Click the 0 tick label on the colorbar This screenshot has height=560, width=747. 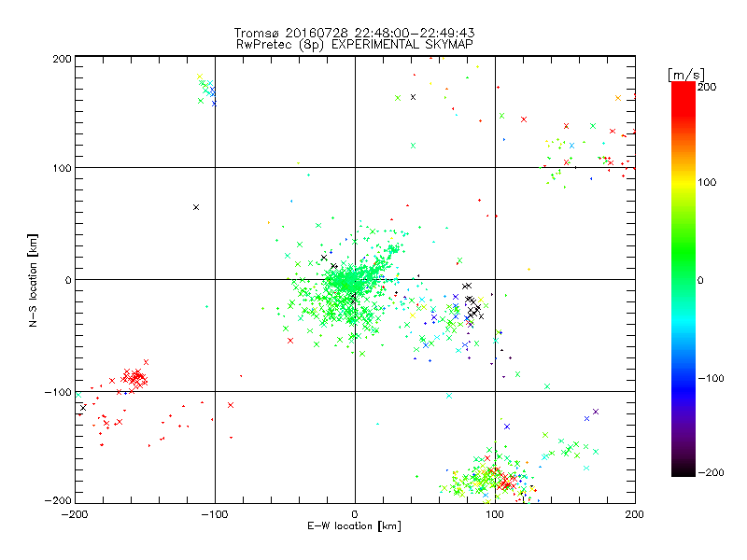pos(700,280)
